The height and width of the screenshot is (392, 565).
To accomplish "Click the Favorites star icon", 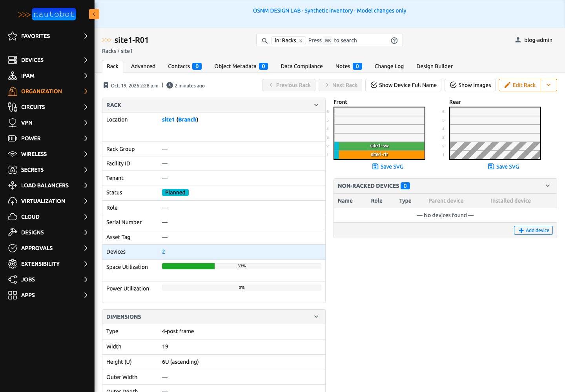I will [13, 36].
